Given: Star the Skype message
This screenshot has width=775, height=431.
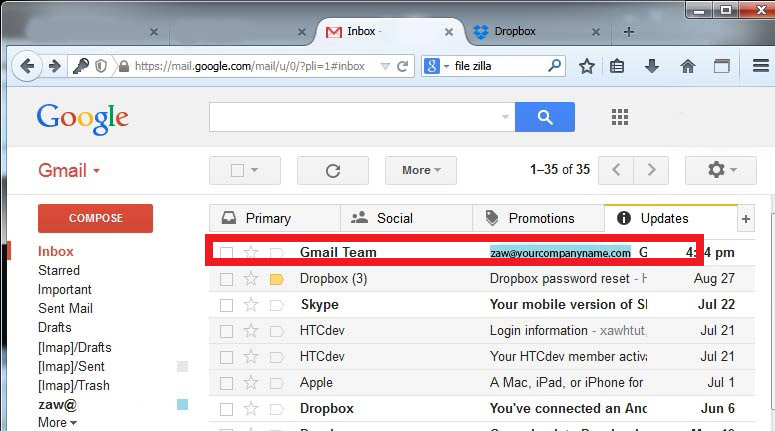Looking at the screenshot, I should [x=251, y=304].
